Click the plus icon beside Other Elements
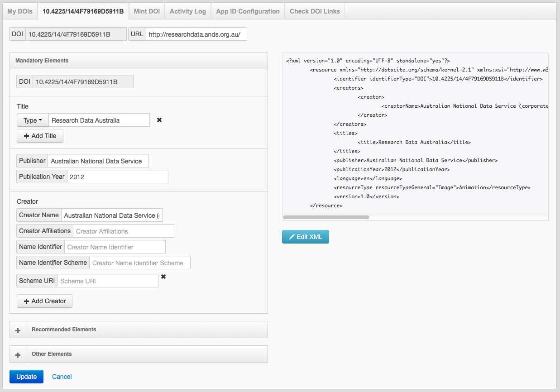Screen dimensions: 560x392 coord(18,354)
